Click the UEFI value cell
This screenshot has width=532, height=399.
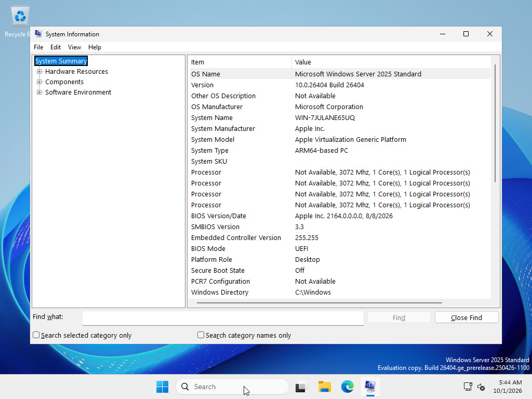click(302, 248)
